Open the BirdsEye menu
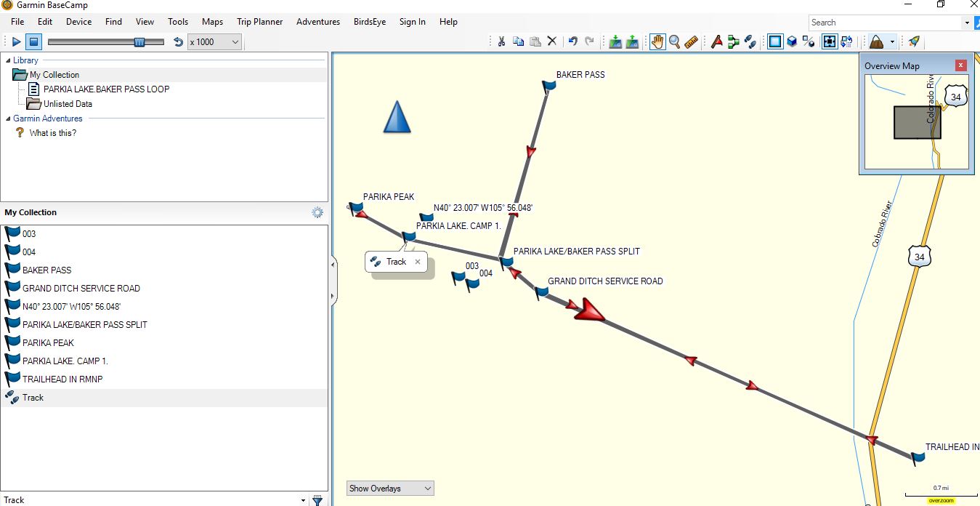This screenshot has width=980, height=506. point(370,22)
